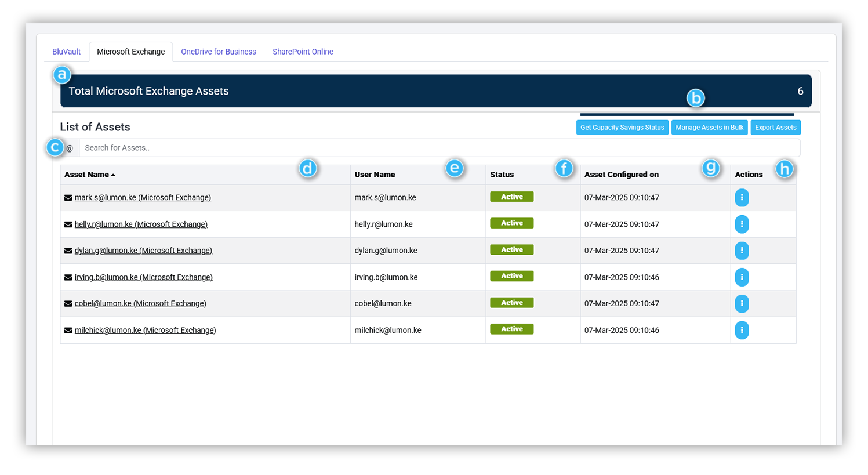The image size is (868, 475).
Task: Click Total Microsoft Exchange Assets banner title
Action: tap(148, 91)
